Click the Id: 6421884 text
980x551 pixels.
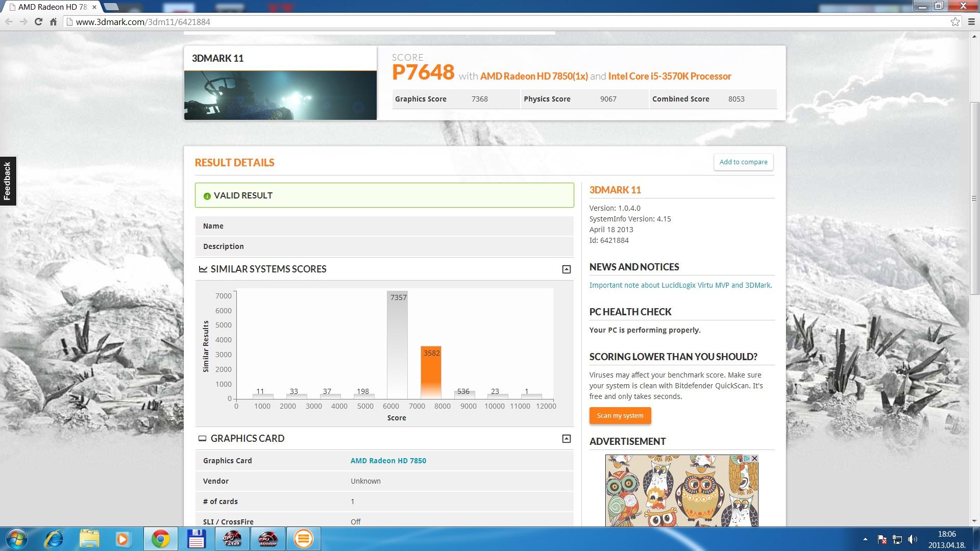609,240
